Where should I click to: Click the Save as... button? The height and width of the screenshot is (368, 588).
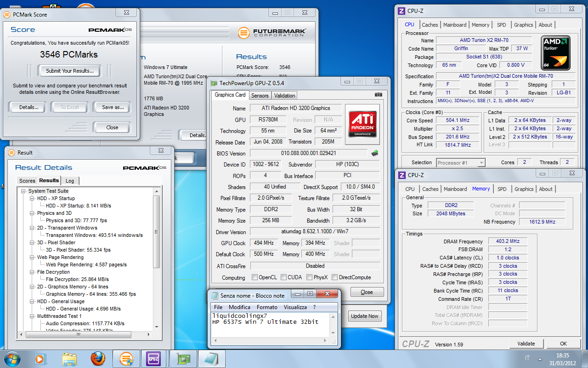pyautogui.click(x=113, y=107)
